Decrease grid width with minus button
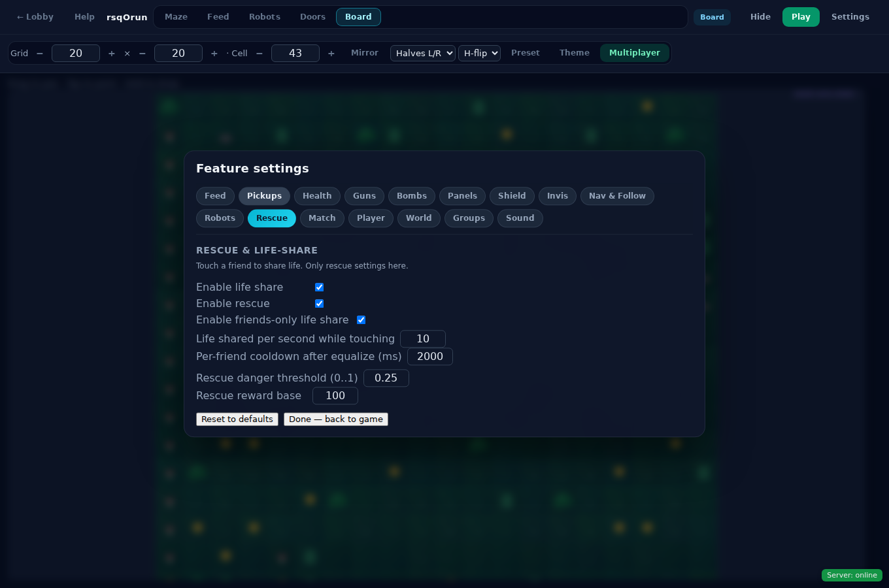 coord(40,54)
